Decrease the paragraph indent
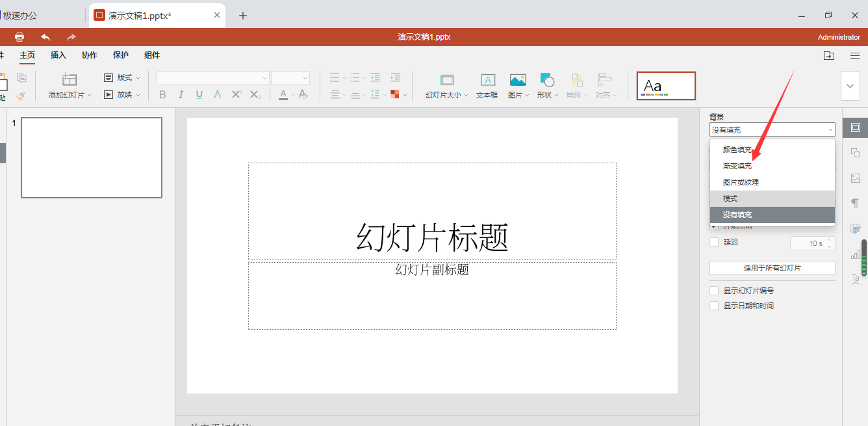868x426 pixels. pyautogui.click(x=376, y=77)
